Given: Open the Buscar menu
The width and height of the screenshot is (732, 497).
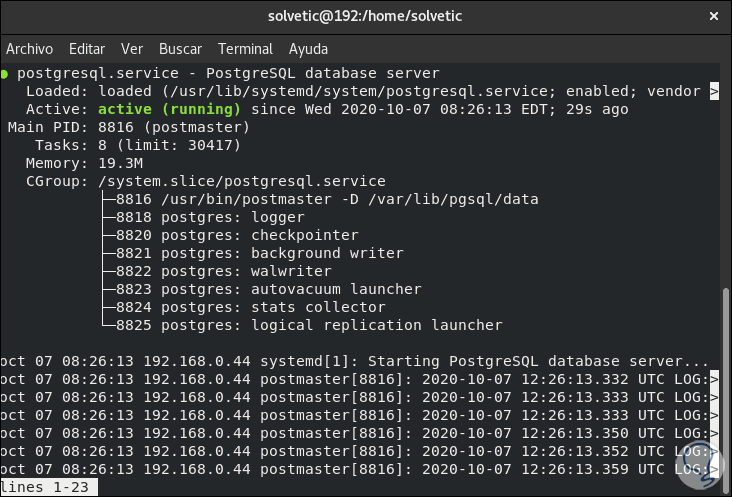Looking at the screenshot, I should tap(180, 48).
